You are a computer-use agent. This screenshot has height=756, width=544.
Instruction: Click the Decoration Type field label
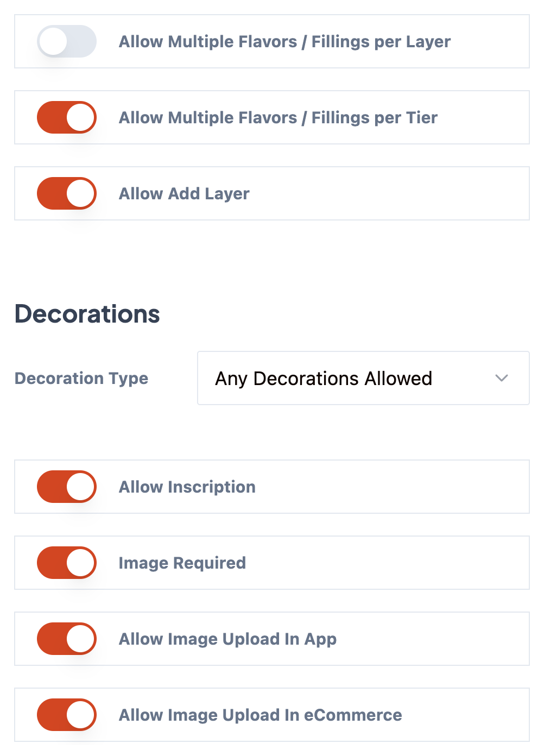pos(81,378)
